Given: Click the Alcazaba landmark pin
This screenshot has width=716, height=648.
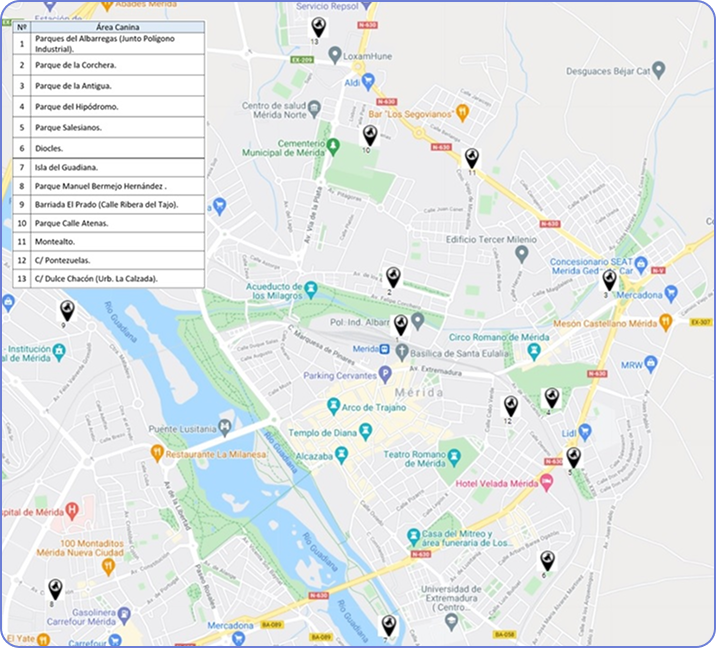Looking at the screenshot, I should point(342,454).
